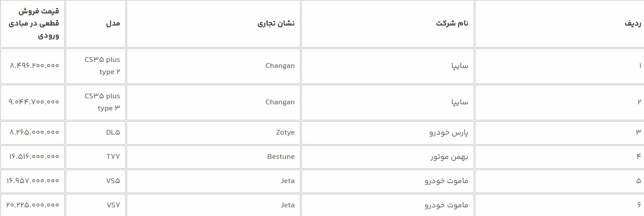This screenshot has height=216, width=644.
Task: Select the CS35 plus type 3 model cell
Action: click(x=102, y=102)
